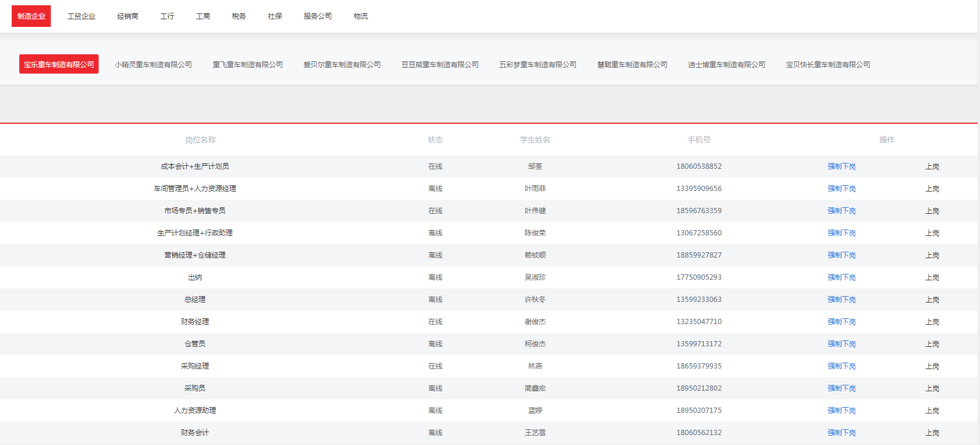The height and width of the screenshot is (445, 980).
Task: Select 五彩梦童车制造有限公司 company
Action: click(537, 64)
